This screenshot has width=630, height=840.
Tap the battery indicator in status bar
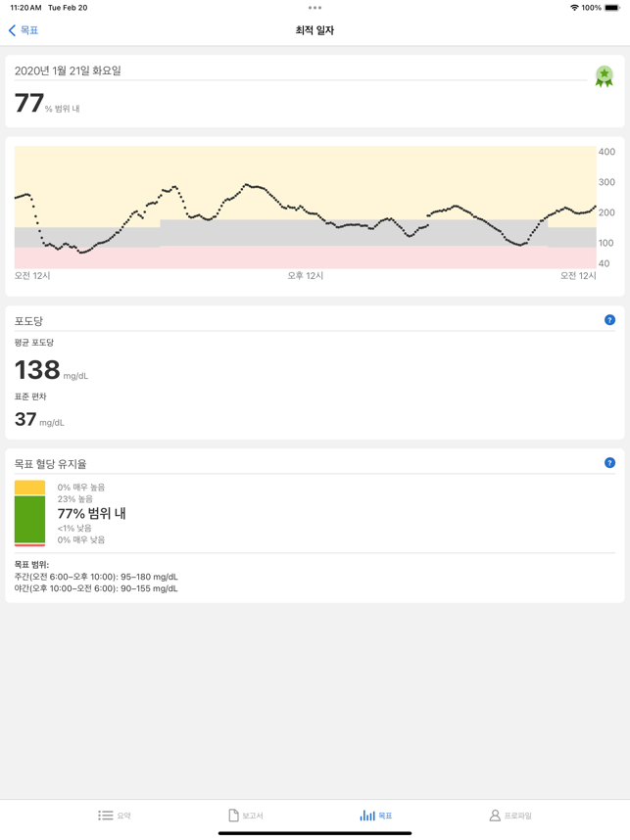612,8
